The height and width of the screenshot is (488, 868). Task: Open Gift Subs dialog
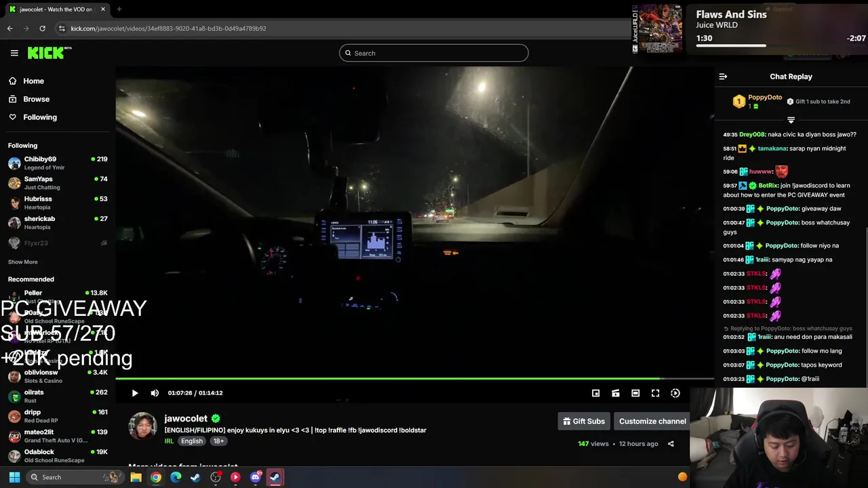[583, 421]
